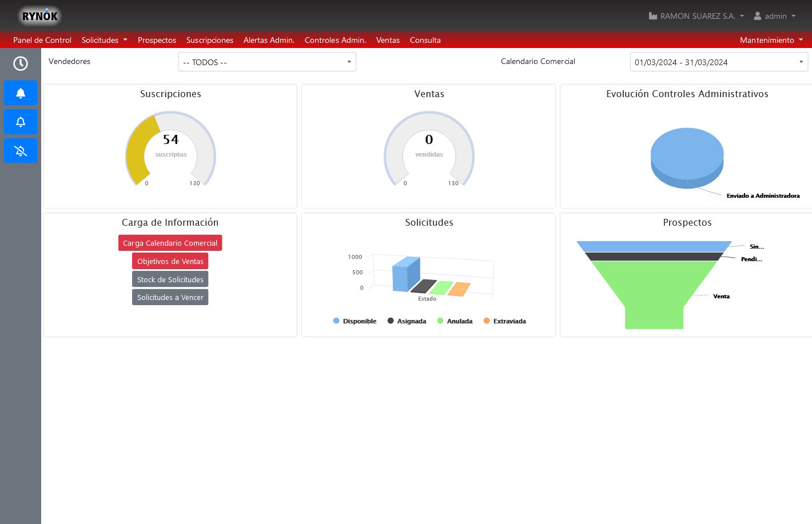
Task: Click the RYNOK logo
Action: click(39, 16)
